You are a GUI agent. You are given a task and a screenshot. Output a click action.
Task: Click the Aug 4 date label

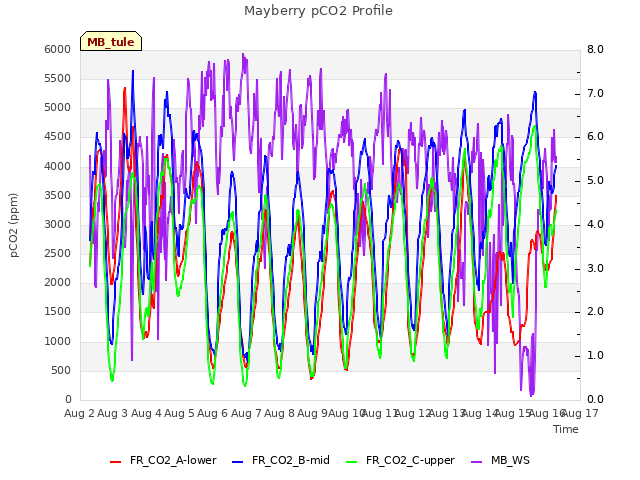click(x=146, y=413)
